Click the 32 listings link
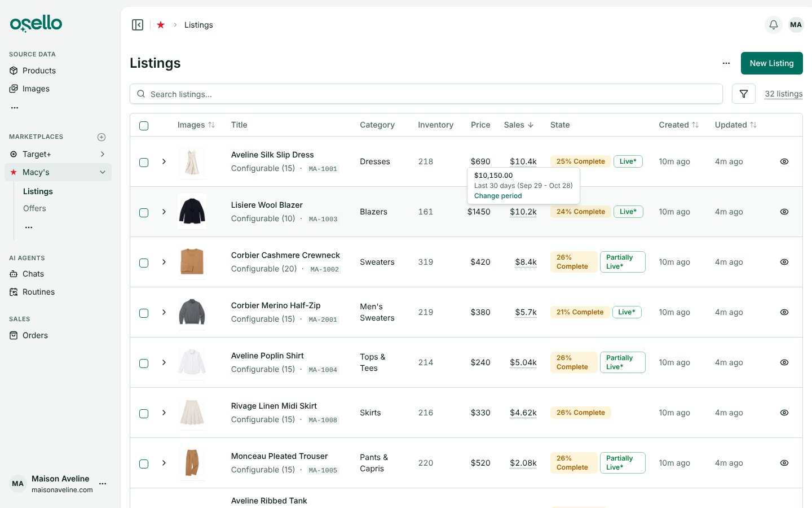Screen dimensions: 812x508 (784, 94)
